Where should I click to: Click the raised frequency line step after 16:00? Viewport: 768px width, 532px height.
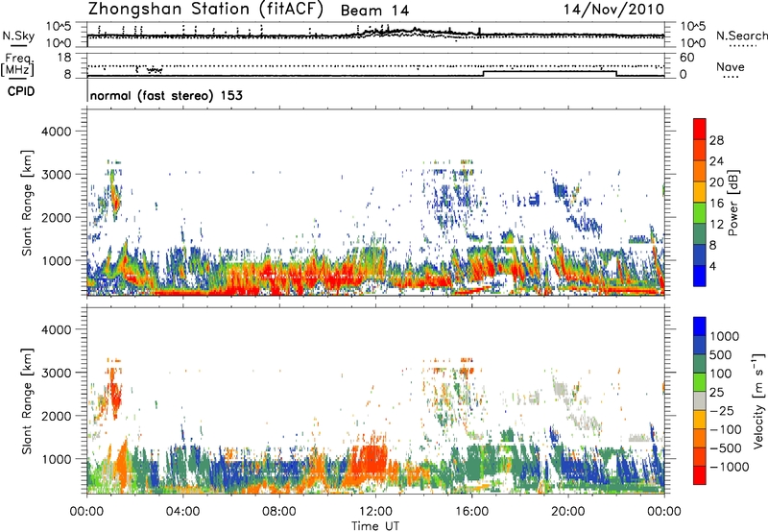point(549,71)
